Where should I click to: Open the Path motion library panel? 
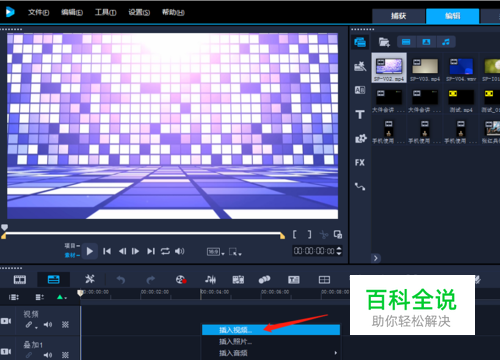pos(360,186)
